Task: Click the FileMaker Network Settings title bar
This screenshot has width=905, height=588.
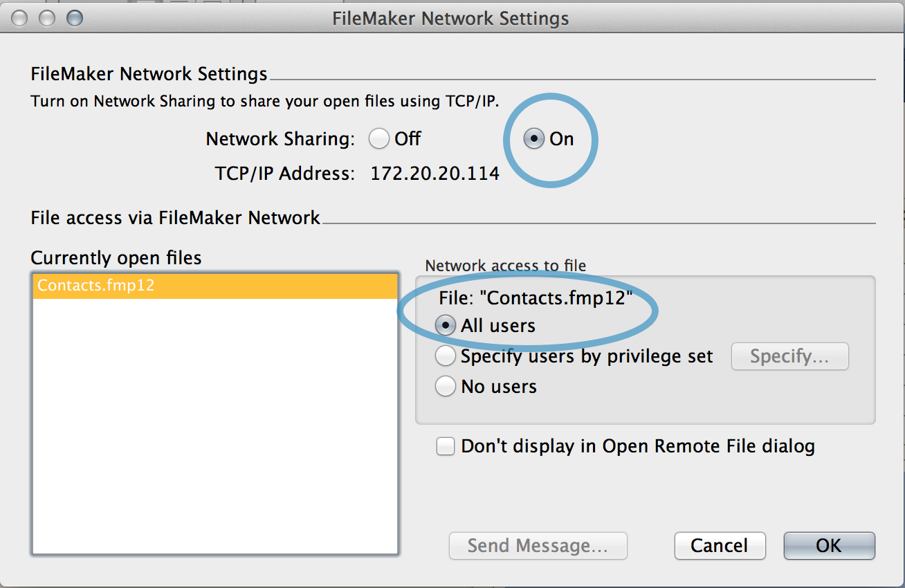Action: pos(450,18)
